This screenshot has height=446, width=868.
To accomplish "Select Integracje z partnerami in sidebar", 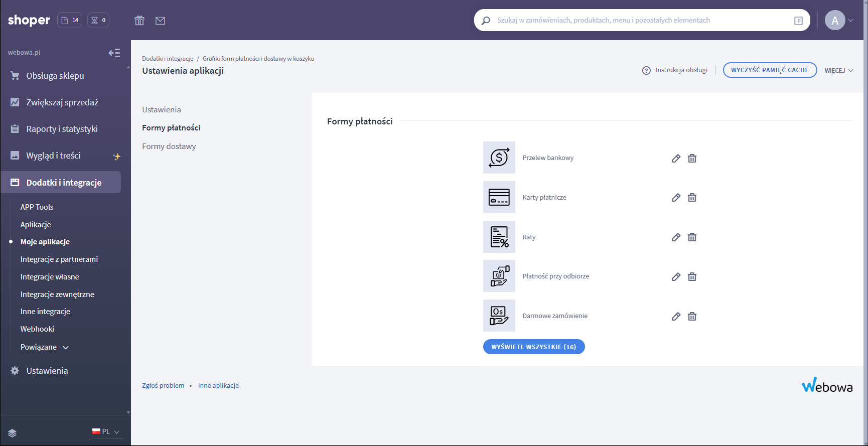I will click(x=59, y=259).
